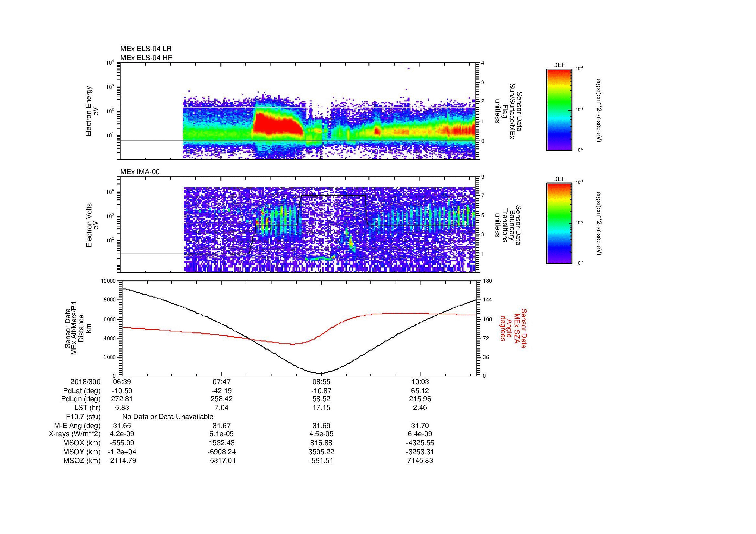The width and height of the screenshot is (756, 534).
Task: Click the PdLat value '65.12'
Action: coord(420,391)
